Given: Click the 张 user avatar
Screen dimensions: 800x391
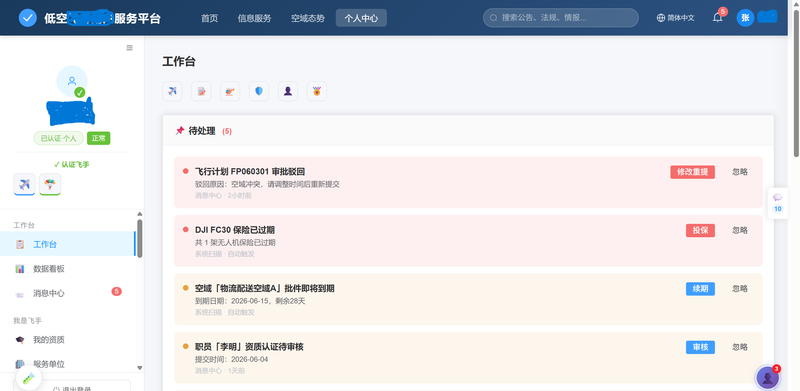Looking at the screenshot, I should (745, 18).
